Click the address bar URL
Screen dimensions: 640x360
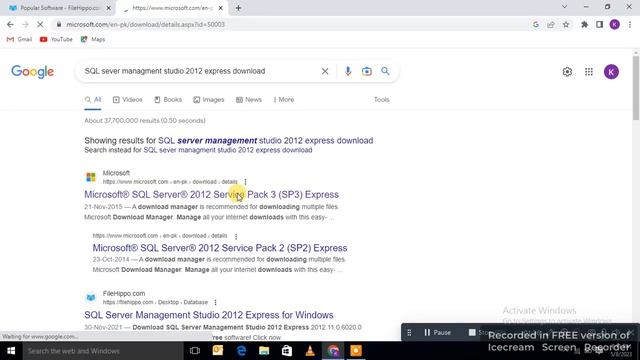click(x=145, y=24)
